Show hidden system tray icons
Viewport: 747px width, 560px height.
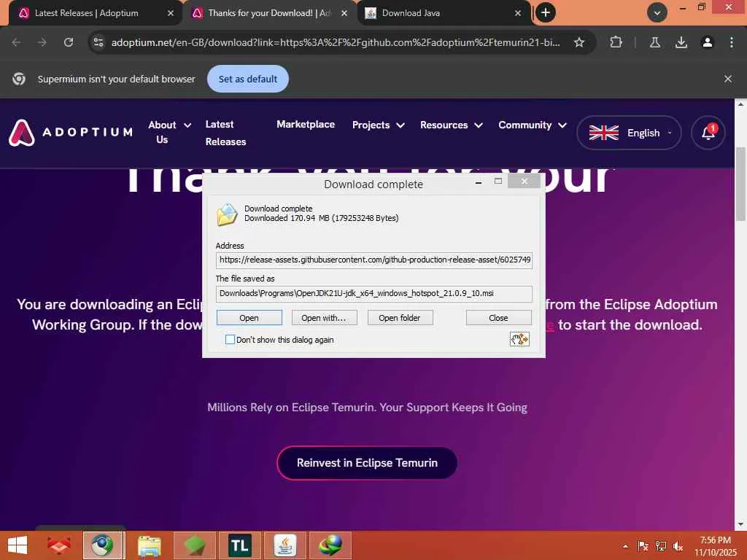[625, 545]
